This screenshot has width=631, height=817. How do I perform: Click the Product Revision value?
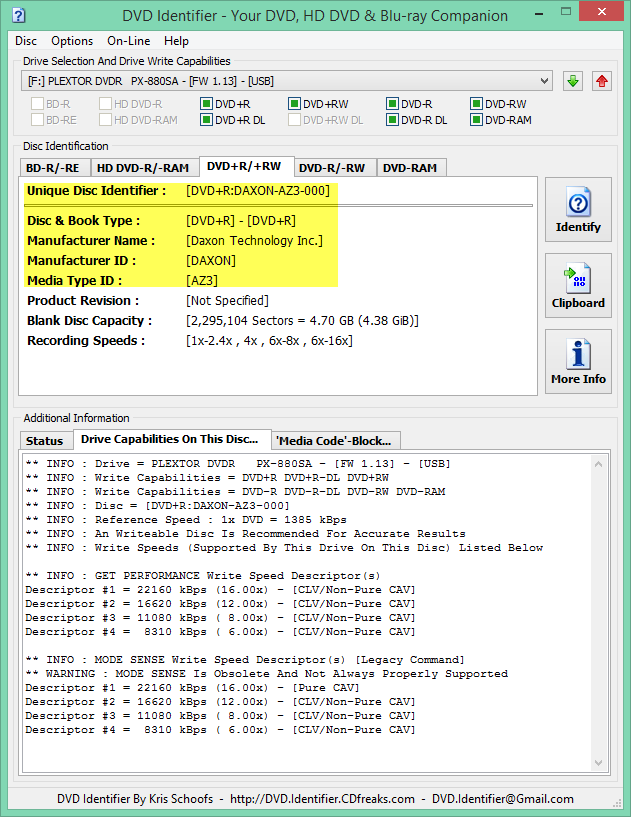227,301
